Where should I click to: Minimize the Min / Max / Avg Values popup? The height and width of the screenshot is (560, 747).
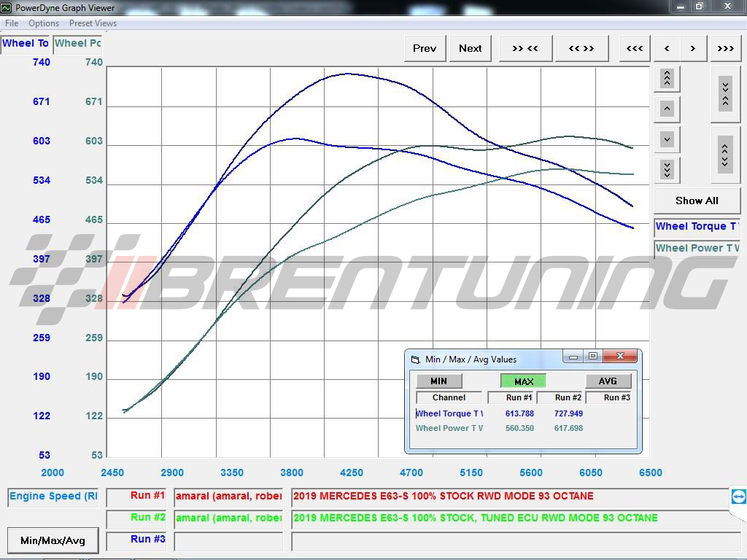pos(573,356)
